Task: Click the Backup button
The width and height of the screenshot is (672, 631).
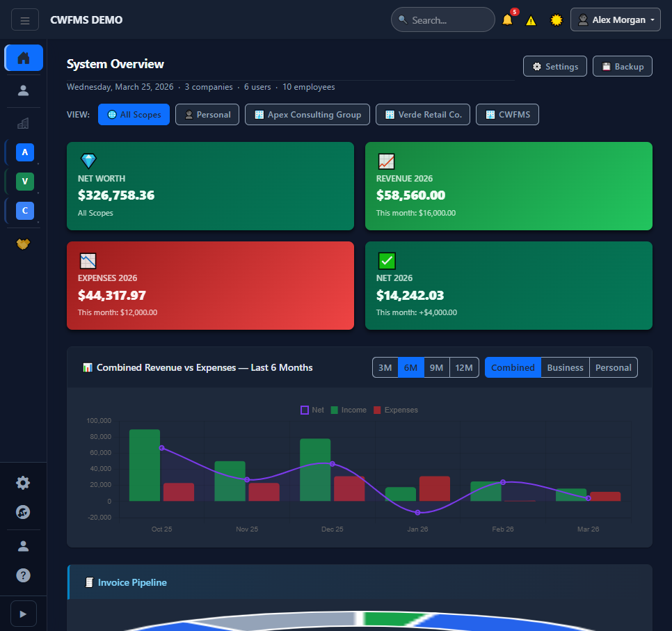Action: pyautogui.click(x=622, y=66)
